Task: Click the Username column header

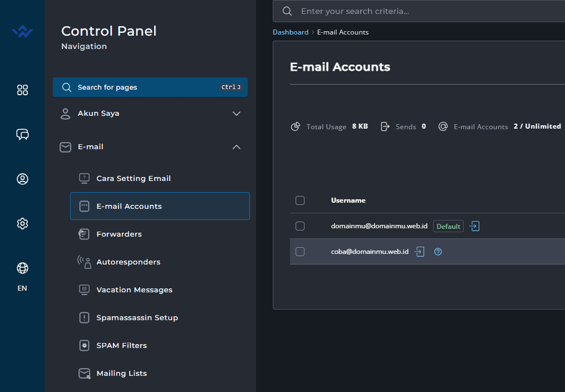Action: coord(348,200)
